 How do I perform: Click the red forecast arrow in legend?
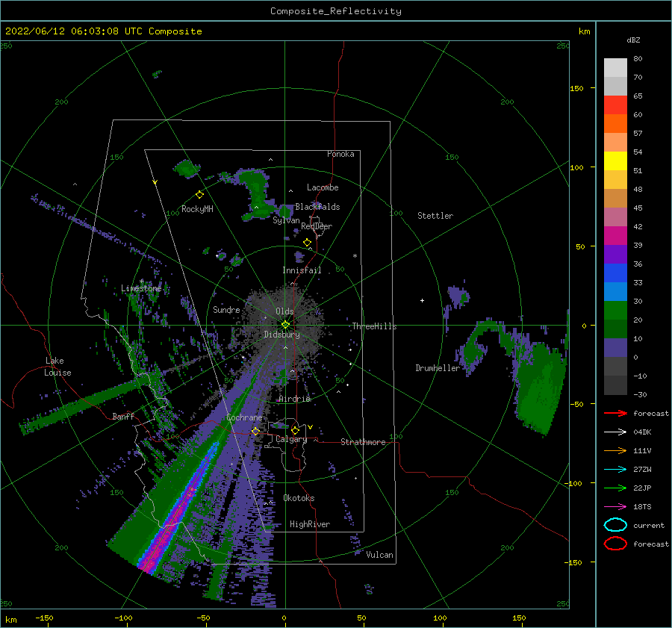pos(615,413)
